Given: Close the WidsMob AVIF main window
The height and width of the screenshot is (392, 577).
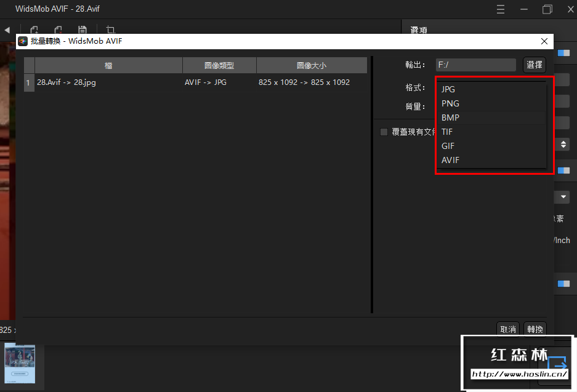Looking at the screenshot, I should (x=571, y=9).
